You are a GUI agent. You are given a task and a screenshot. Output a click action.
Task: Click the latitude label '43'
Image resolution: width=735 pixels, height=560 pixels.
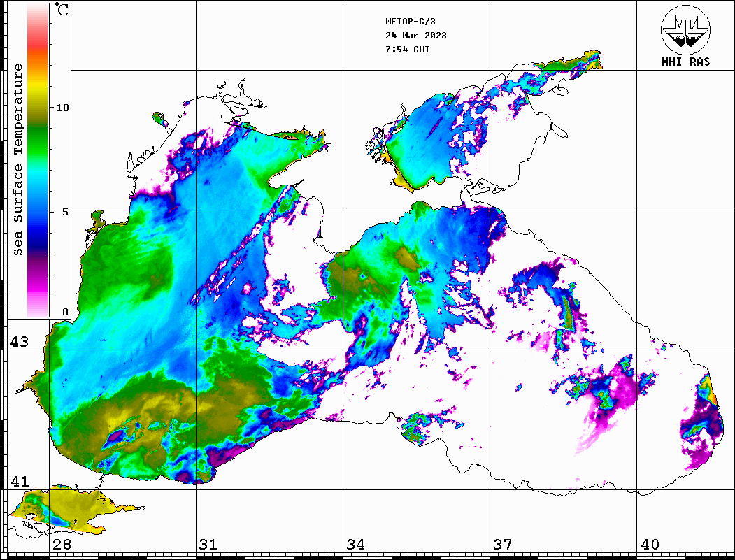coord(19,342)
